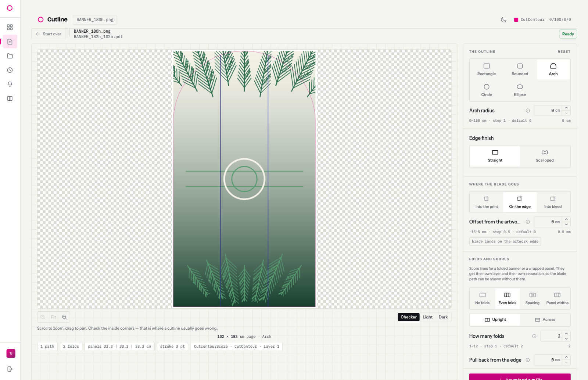This screenshot has width=588, height=380.
Task: Click the Cutline logo icon
Action: coord(41,19)
